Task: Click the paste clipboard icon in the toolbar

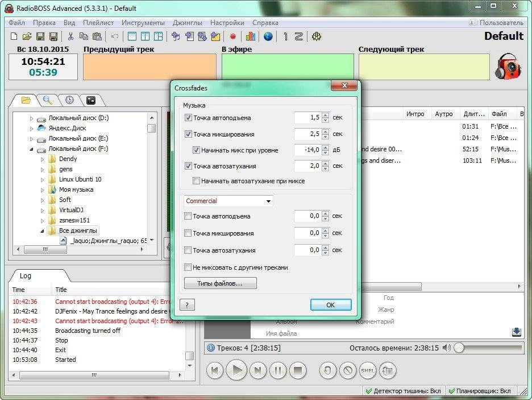Action: (x=97, y=36)
